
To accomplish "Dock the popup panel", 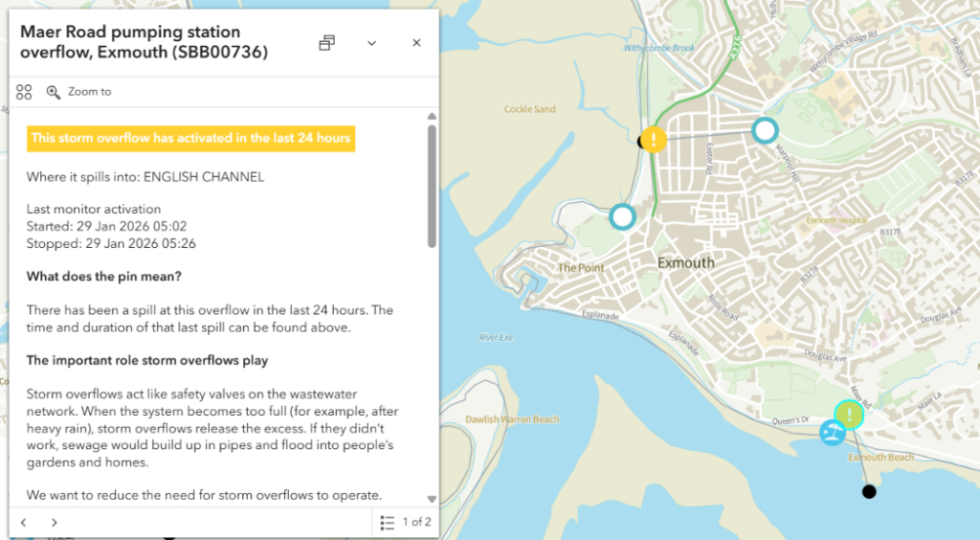I will pyautogui.click(x=327, y=43).
